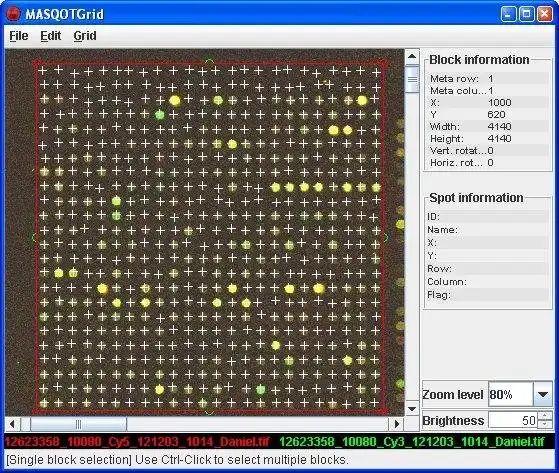
Task: Click the vertical scrollbar thumb
Action: 412,79
